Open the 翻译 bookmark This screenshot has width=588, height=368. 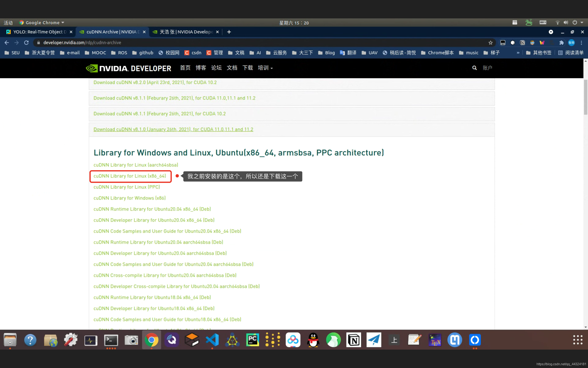coord(348,53)
